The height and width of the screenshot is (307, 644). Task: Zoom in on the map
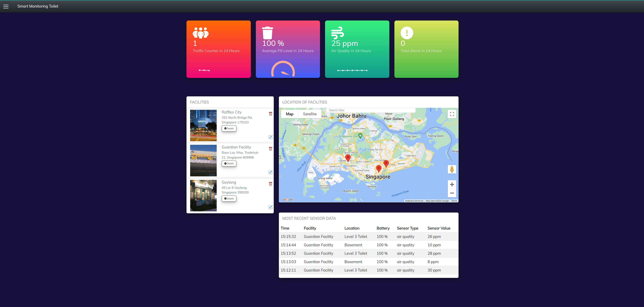click(x=452, y=185)
